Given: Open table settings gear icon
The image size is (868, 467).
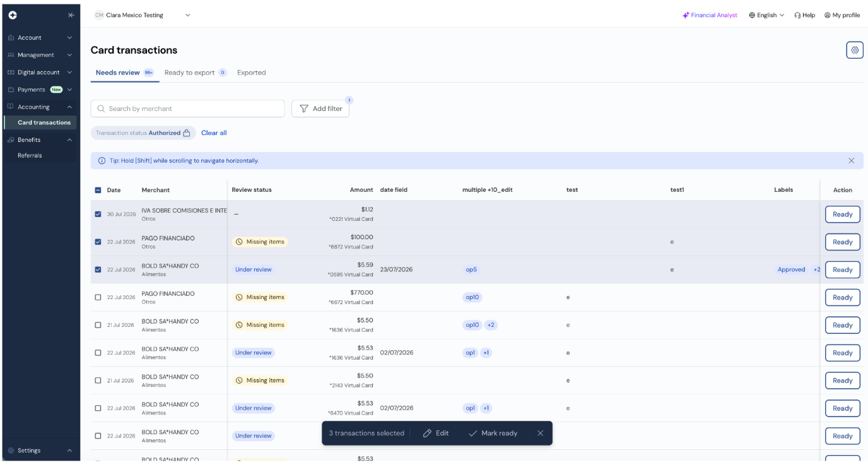Looking at the screenshot, I should click(x=855, y=50).
